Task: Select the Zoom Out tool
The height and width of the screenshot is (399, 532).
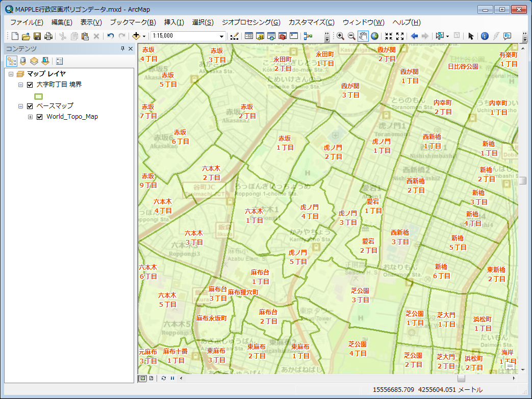Action: tap(351, 36)
